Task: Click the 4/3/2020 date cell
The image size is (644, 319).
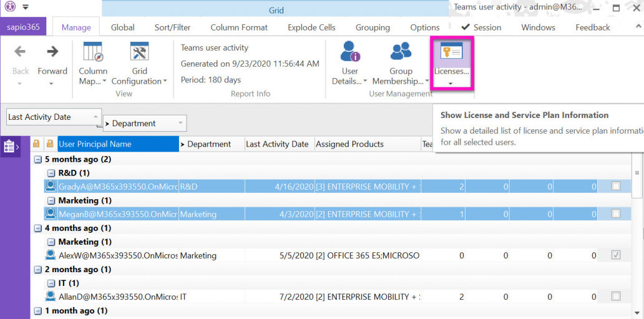Action: pos(280,214)
